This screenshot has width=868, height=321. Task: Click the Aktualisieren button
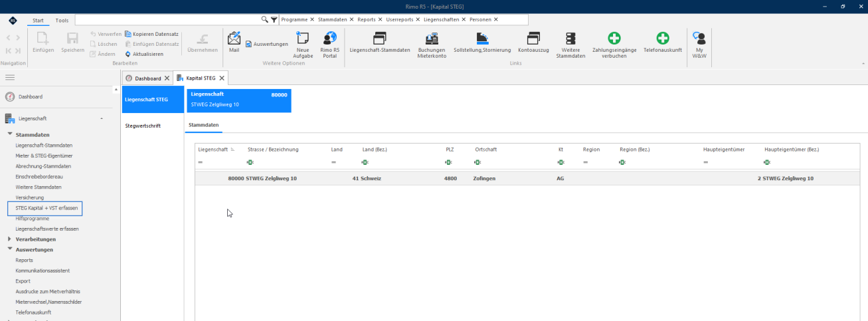(x=143, y=54)
